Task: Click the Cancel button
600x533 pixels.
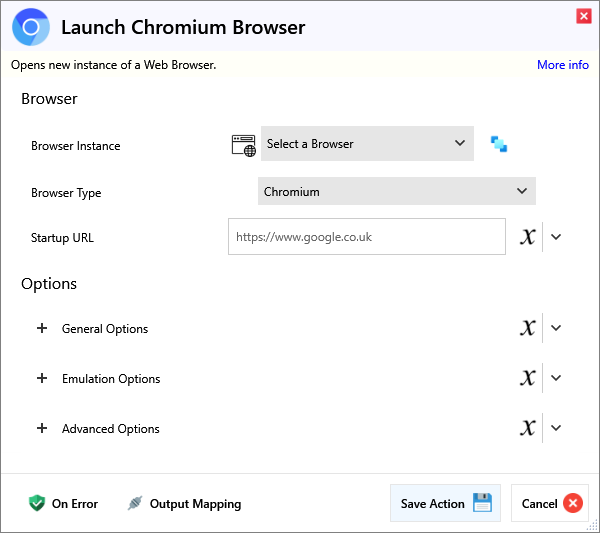Action: coord(550,503)
